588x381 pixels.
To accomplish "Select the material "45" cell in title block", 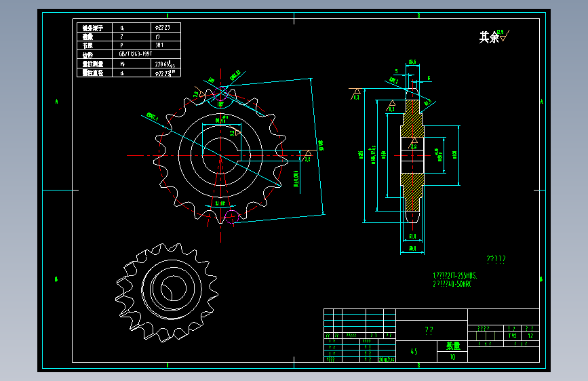I will click(416, 351).
